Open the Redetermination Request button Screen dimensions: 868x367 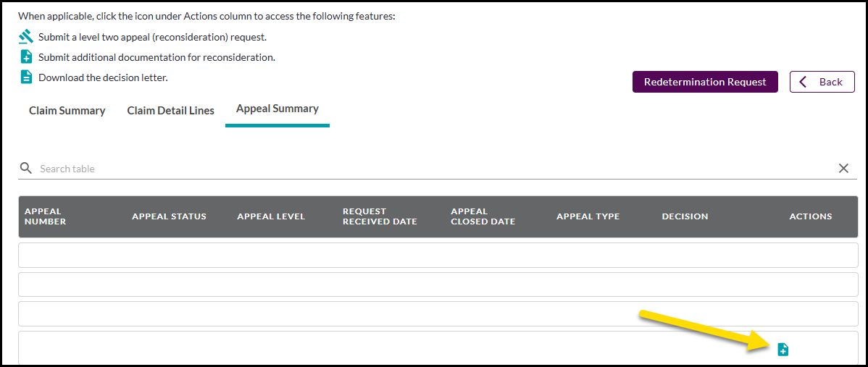[705, 82]
